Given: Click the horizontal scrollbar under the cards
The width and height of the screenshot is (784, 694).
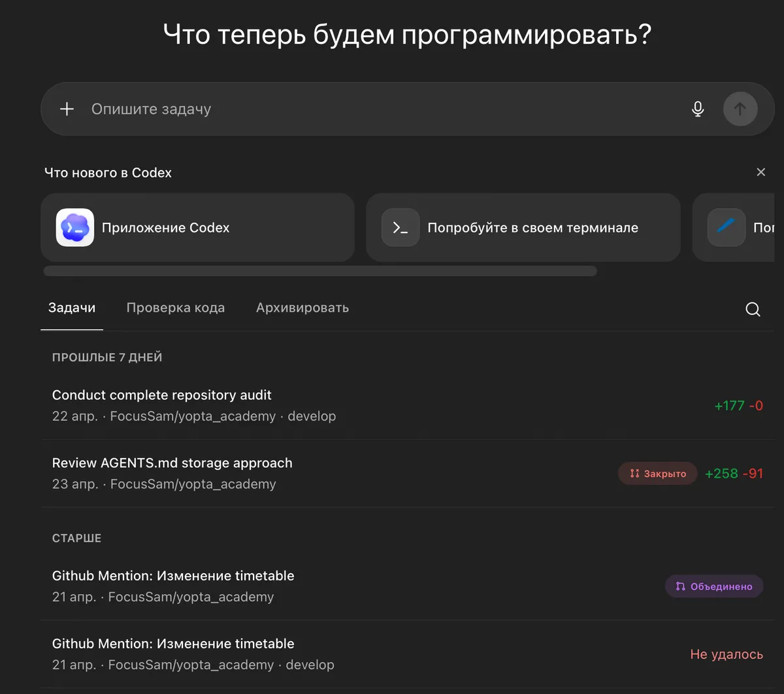Looking at the screenshot, I should [320, 271].
